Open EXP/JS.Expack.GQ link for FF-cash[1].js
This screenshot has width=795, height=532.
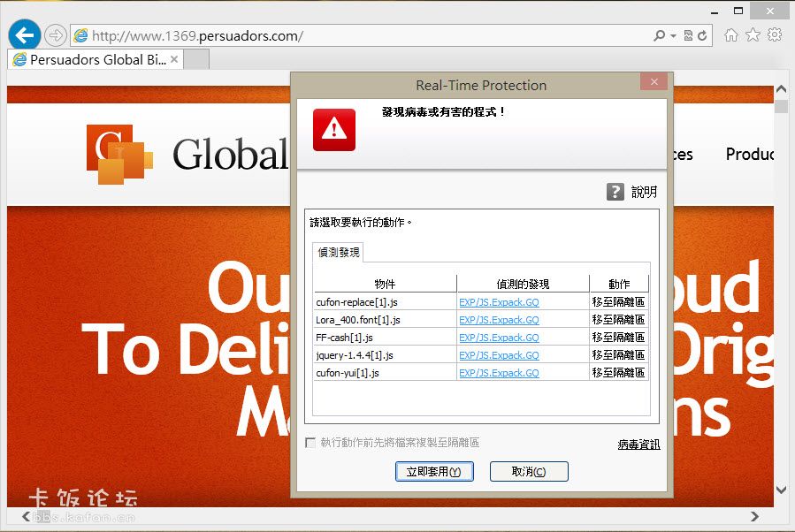point(499,338)
